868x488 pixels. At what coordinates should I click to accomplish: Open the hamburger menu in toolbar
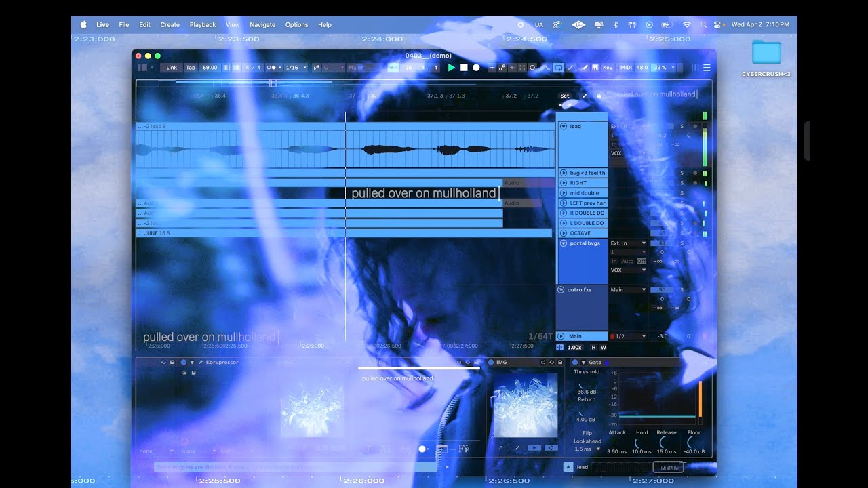(707, 68)
